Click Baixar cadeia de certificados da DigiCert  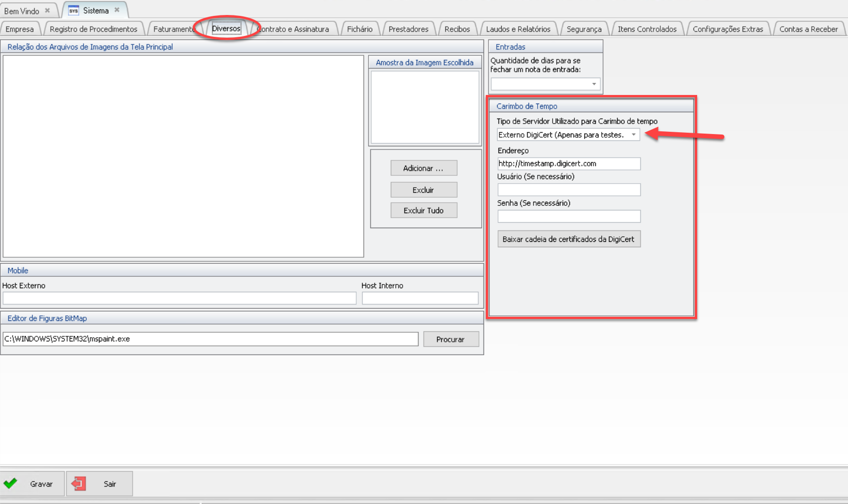568,239
